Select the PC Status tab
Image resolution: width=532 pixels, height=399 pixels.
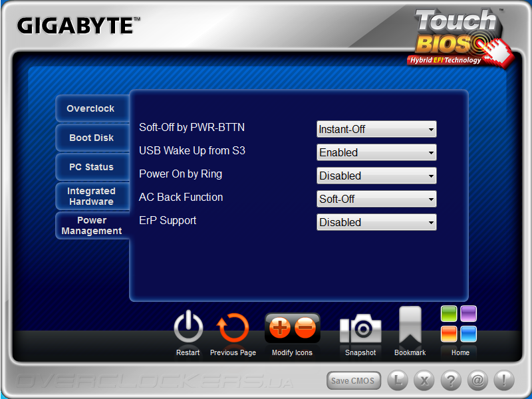(x=92, y=167)
